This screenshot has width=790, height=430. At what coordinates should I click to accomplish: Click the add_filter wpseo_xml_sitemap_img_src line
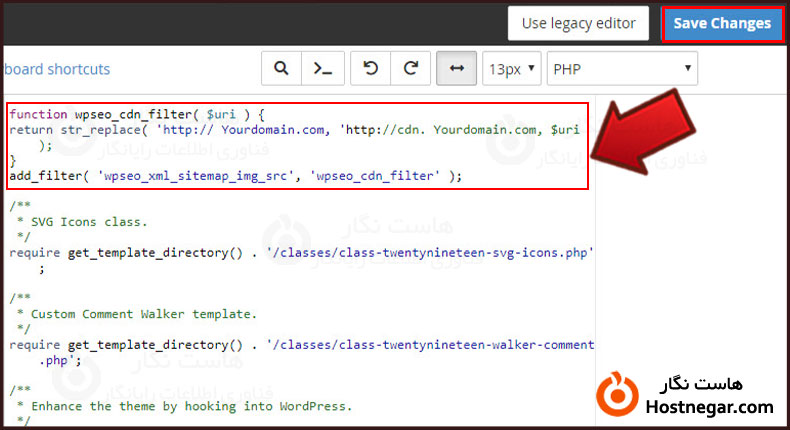235,175
